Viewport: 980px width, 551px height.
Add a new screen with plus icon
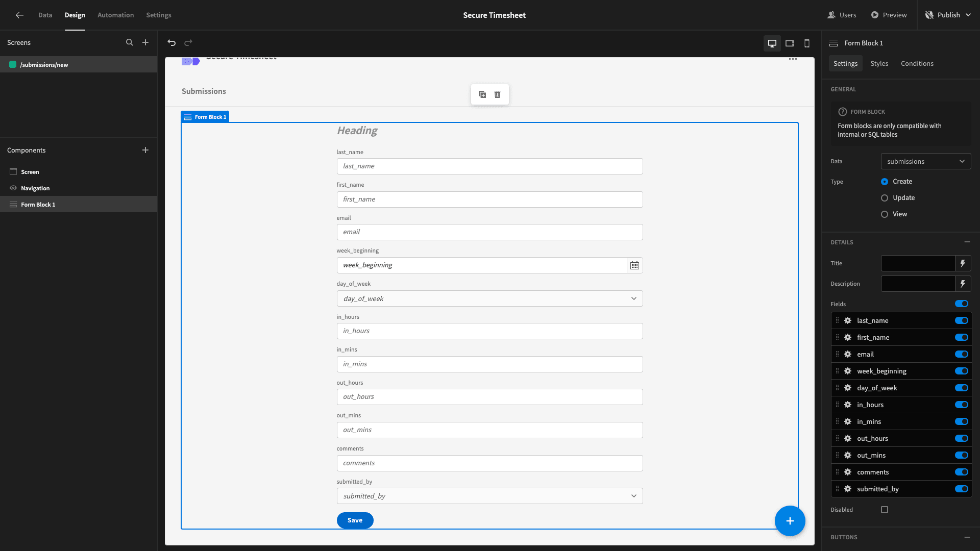coord(145,43)
